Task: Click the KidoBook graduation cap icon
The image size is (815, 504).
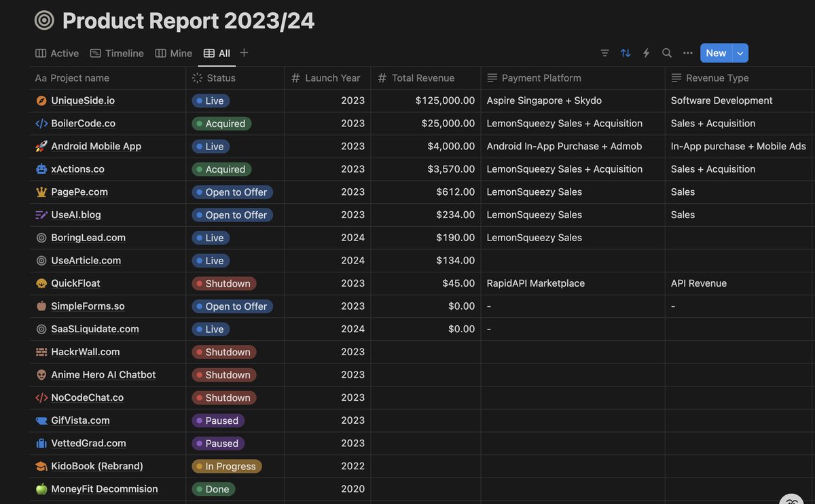Action: coord(41,466)
